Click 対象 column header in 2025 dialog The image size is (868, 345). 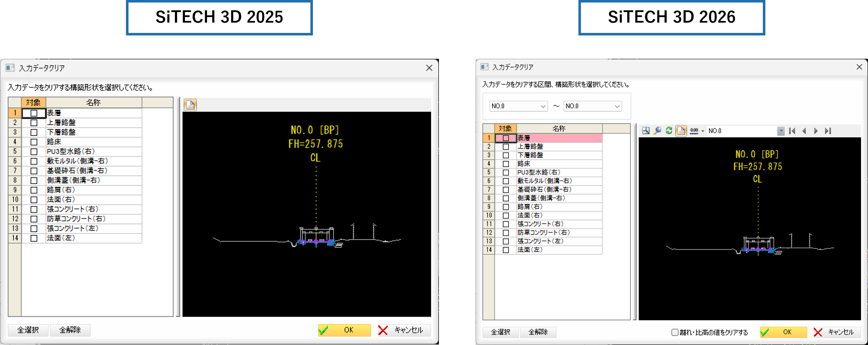[34, 103]
